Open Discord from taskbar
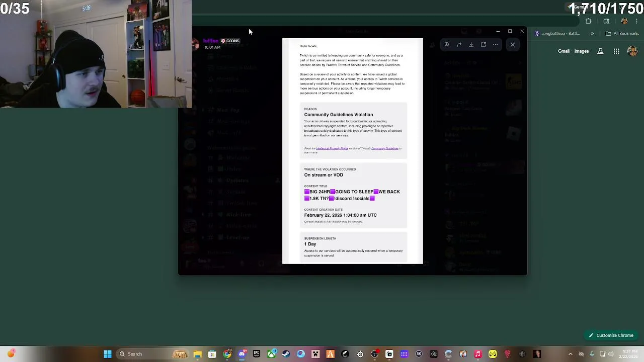The height and width of the screenshot is (362, 644). pos(242,354)
